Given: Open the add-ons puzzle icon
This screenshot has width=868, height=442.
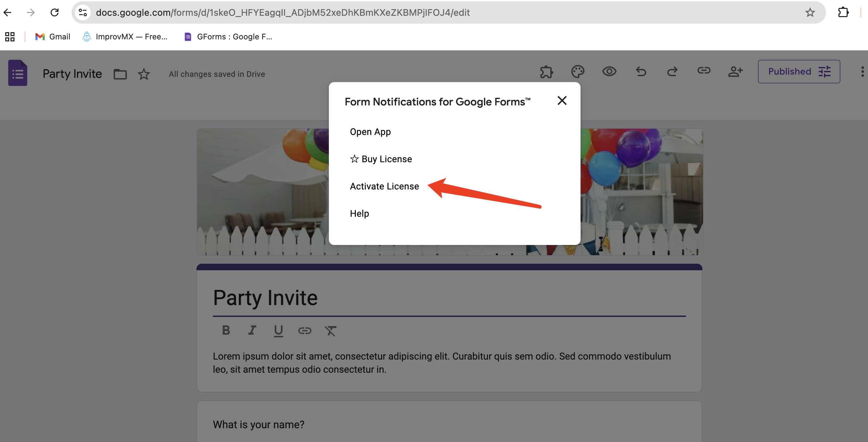Looking at the screenshot, I should [546, 72].
